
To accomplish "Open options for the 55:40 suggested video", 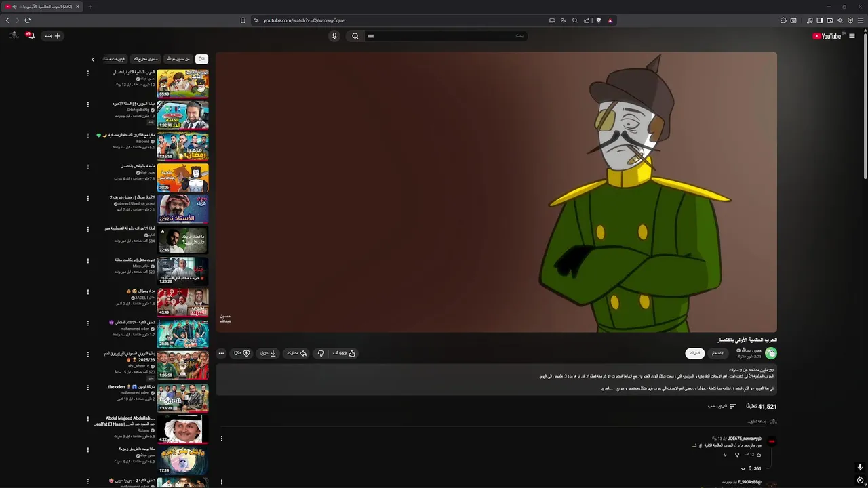I will pyautogui.click(x=87, y=73).
